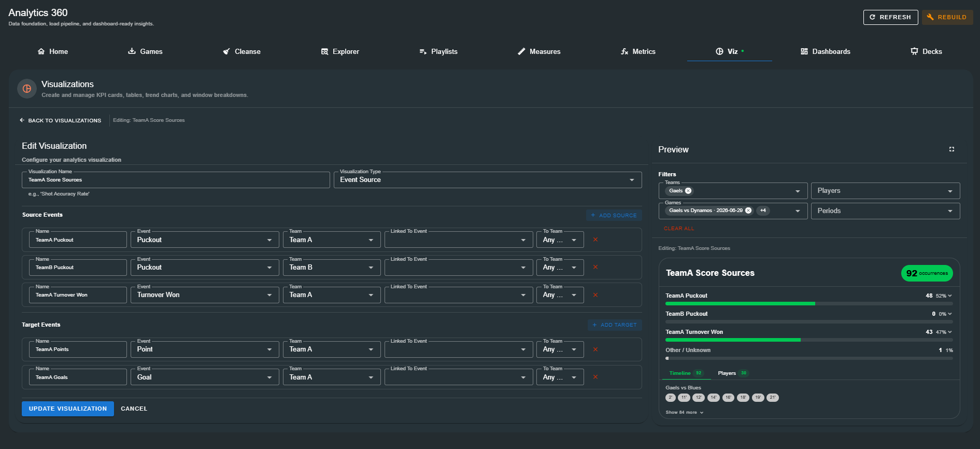The width and height of the screenshot is (980, 449).
Task: Open To Team dropdown for TeamA Puckout row
Action: (x=560, y=240)
